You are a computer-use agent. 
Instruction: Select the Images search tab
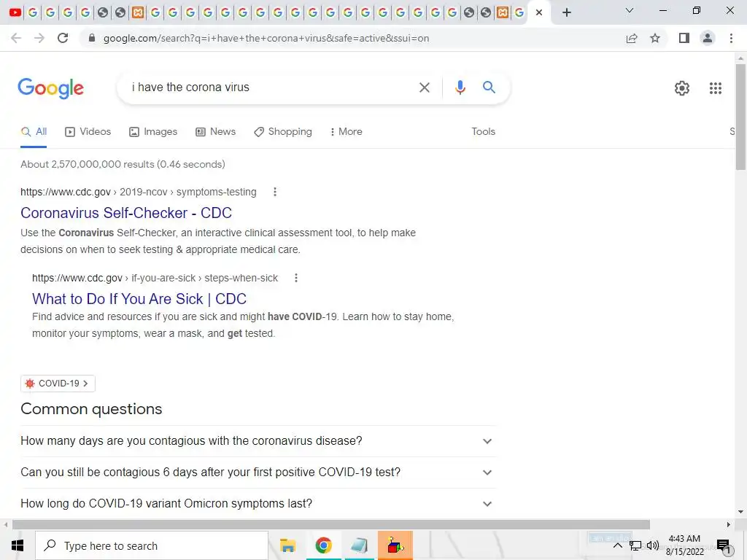(153, 132)
